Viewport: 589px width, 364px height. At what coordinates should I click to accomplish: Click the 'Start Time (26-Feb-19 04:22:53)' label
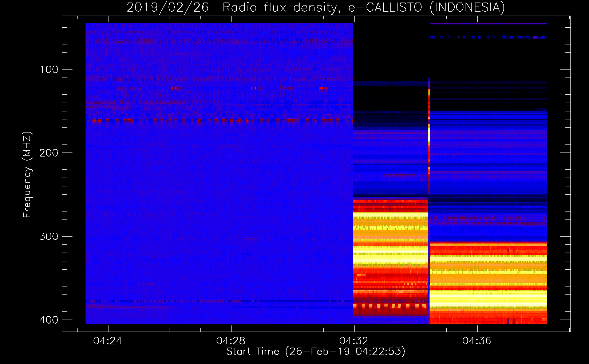pos(316,352)
